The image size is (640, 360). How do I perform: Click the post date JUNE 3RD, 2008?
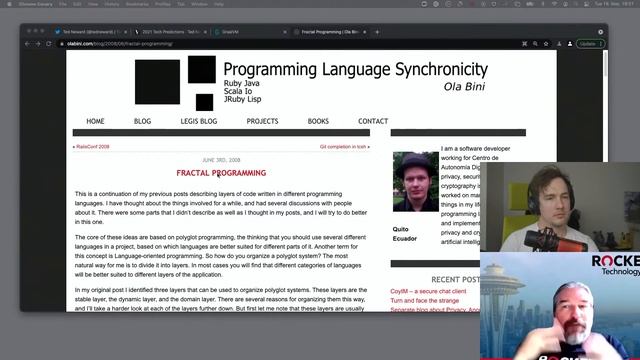[221, 160]
